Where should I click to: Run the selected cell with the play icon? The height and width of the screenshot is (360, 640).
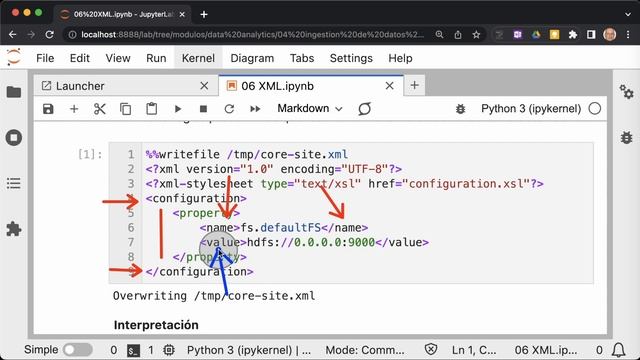tap(178, 109)
